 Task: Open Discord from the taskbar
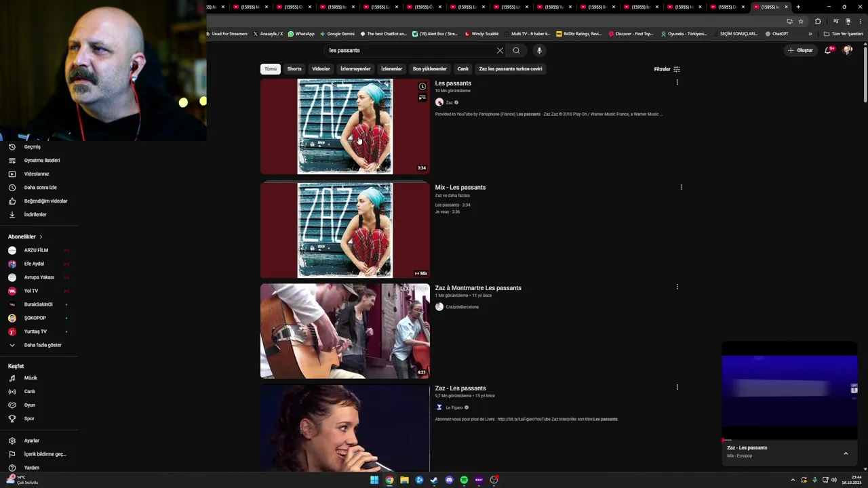click(449, 480)
